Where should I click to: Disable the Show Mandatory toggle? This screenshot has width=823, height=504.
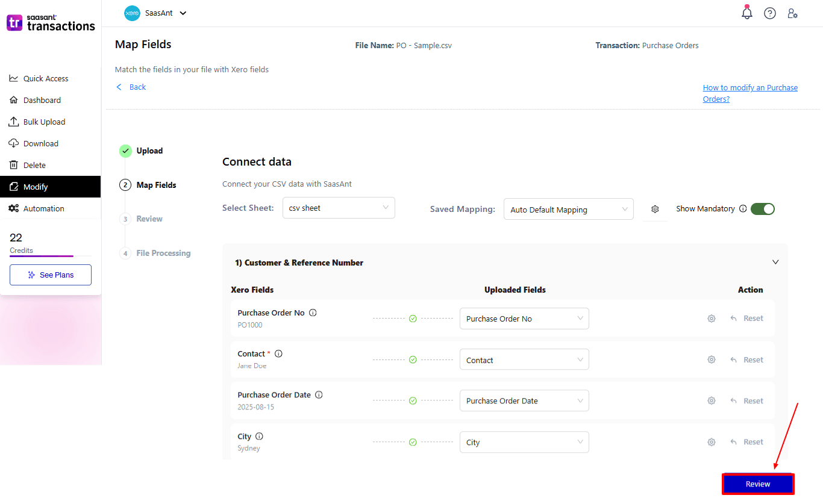763,208
